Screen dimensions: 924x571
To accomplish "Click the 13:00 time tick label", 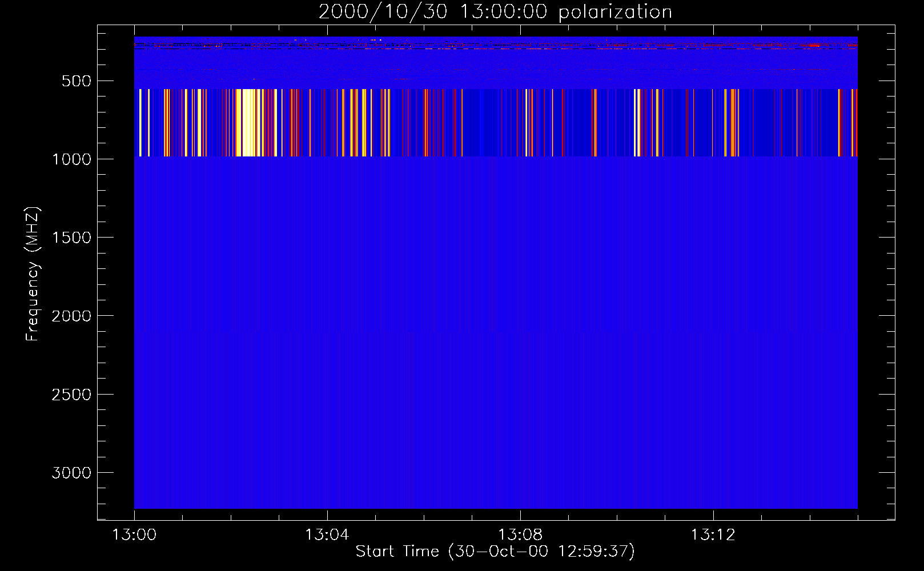I will (134, 535).
